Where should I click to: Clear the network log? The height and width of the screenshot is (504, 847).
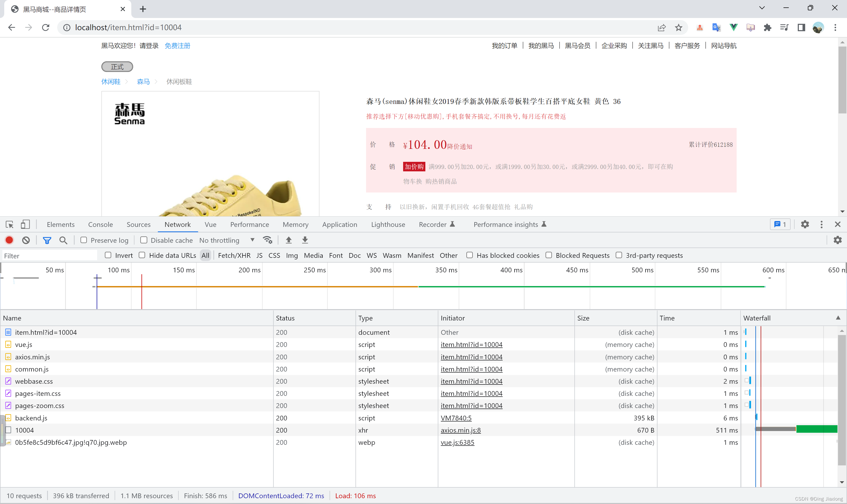tap(26, 240)
